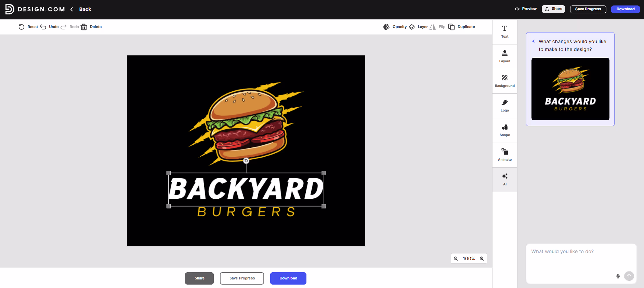This screenshot has height=288, width=644.
Task: Click the logo thumbnail in AI chat
Action: (x=570, y=89)
